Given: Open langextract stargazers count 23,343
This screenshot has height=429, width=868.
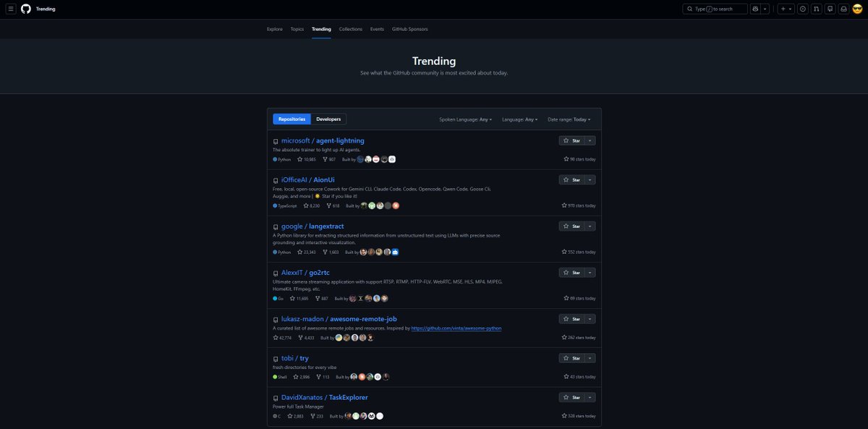Looking at the screenshot, I should [307, 252].
